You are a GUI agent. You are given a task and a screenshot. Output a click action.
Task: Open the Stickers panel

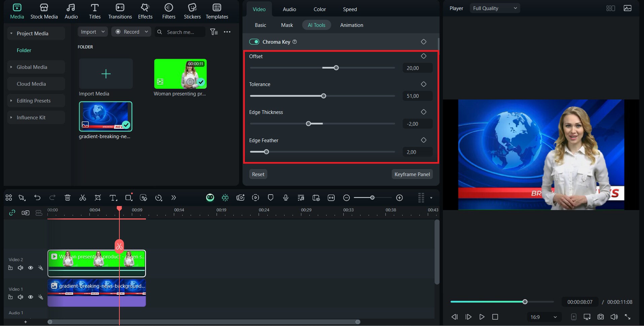[192, 11]
